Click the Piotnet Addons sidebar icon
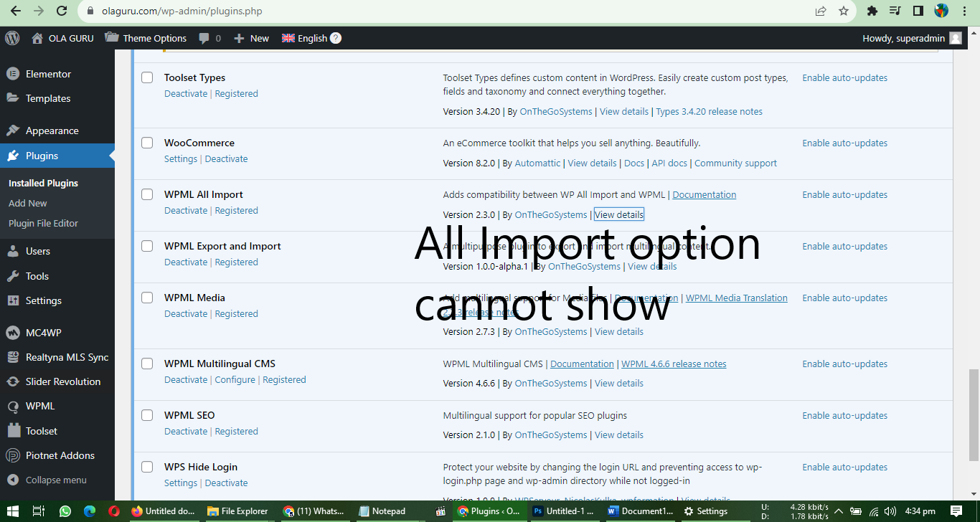The image size is (980, 522). tap(12, 455)
